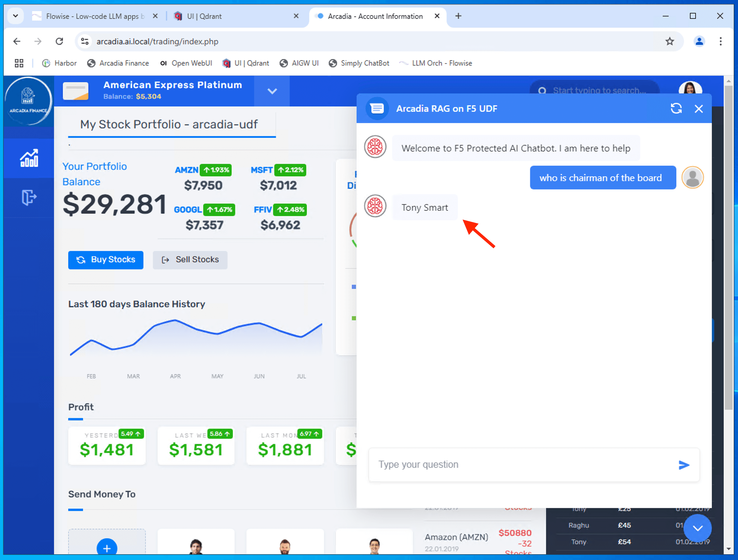This screenshot has height=560, width=738.
Task: Click the plus icon to add recipient
Action: [x=107, y=548]
